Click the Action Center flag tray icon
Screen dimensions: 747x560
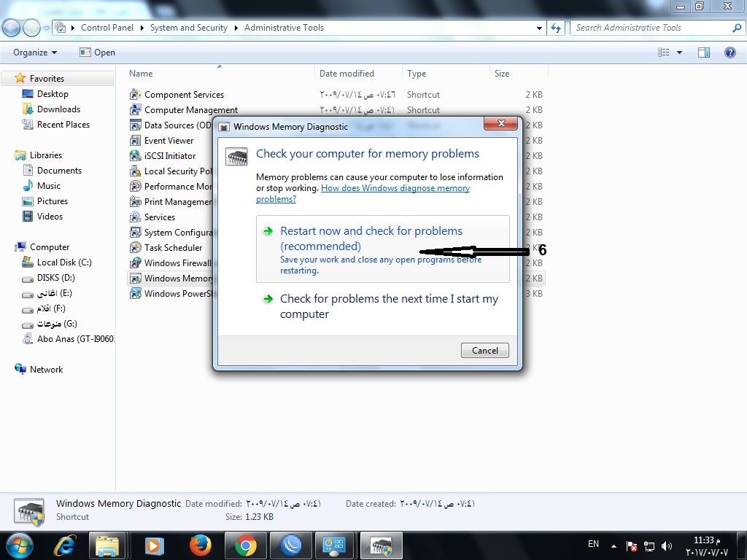[632, 546]
